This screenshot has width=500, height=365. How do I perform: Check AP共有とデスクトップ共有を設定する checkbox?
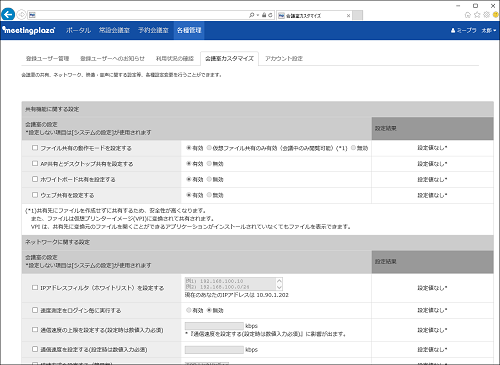35,163
